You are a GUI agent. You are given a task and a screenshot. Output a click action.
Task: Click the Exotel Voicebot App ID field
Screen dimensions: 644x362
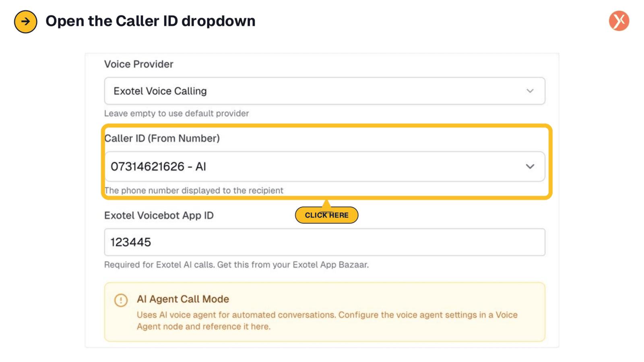click(x=324, y=242)
